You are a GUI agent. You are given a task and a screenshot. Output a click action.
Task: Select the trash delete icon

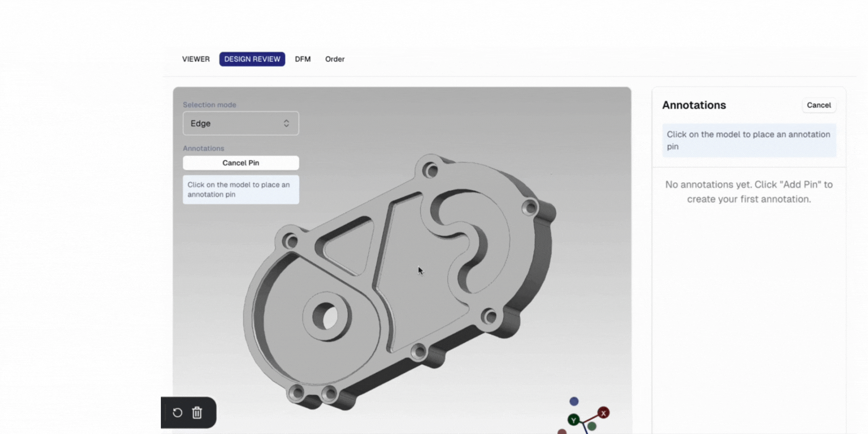coord(197,413)
